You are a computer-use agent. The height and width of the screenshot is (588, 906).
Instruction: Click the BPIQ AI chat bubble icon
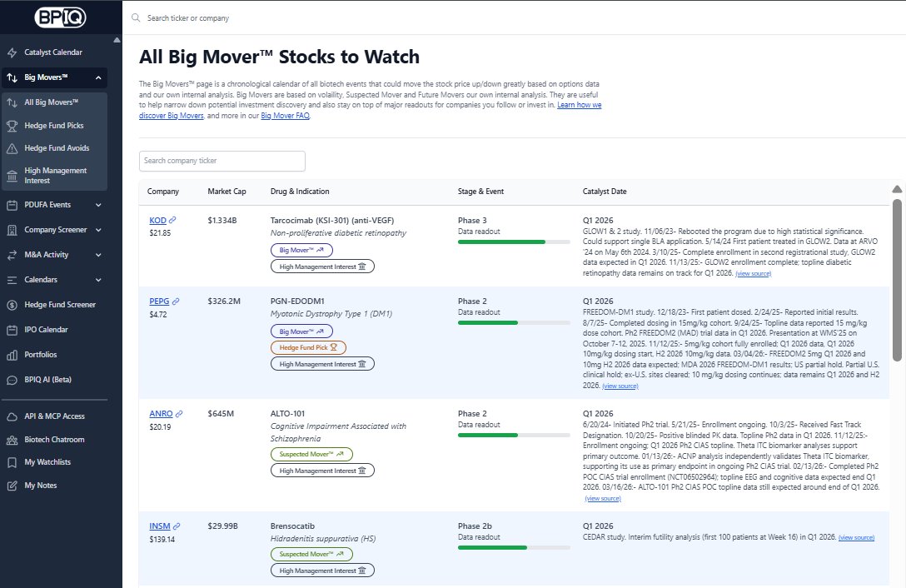tap(12, 380)
